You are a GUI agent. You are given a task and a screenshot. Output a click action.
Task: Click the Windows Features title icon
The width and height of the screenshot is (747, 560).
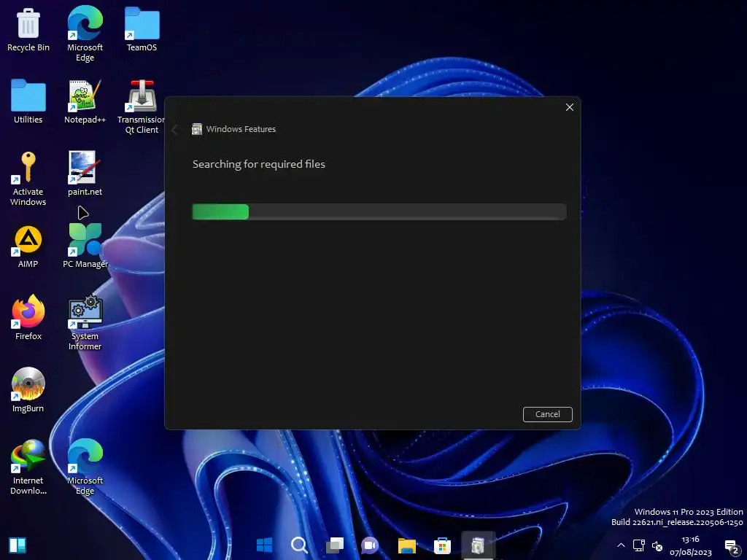pyautogui.click(x=197, y=129)
